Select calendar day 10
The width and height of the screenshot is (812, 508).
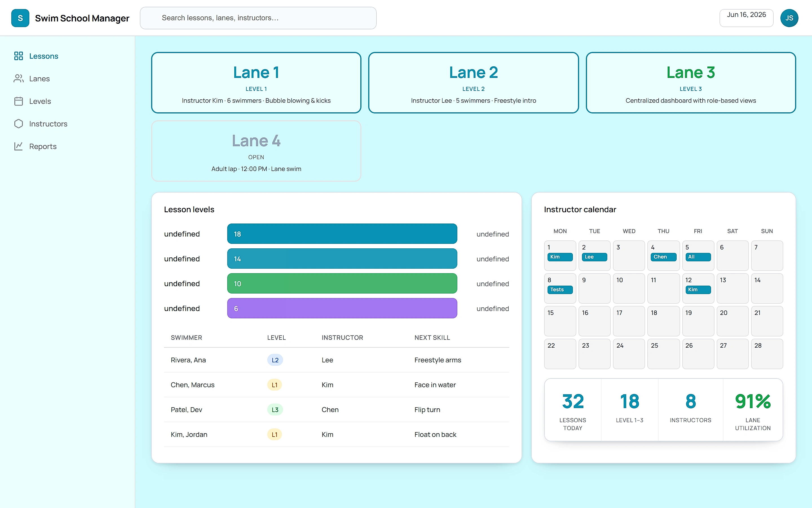pyautogui.click(x=629, y=288)
